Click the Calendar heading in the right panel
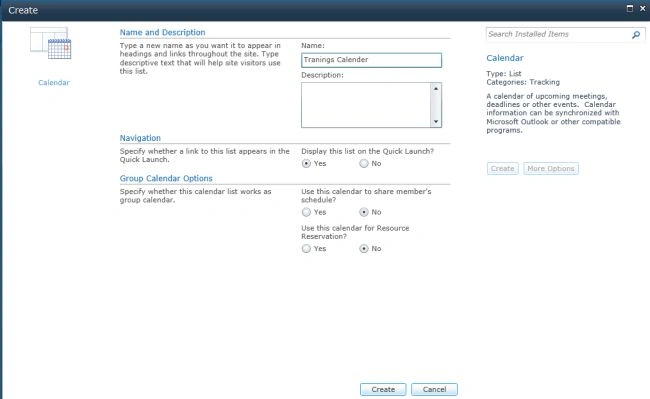This screenshot has width=650, height=399. (505, 58)
